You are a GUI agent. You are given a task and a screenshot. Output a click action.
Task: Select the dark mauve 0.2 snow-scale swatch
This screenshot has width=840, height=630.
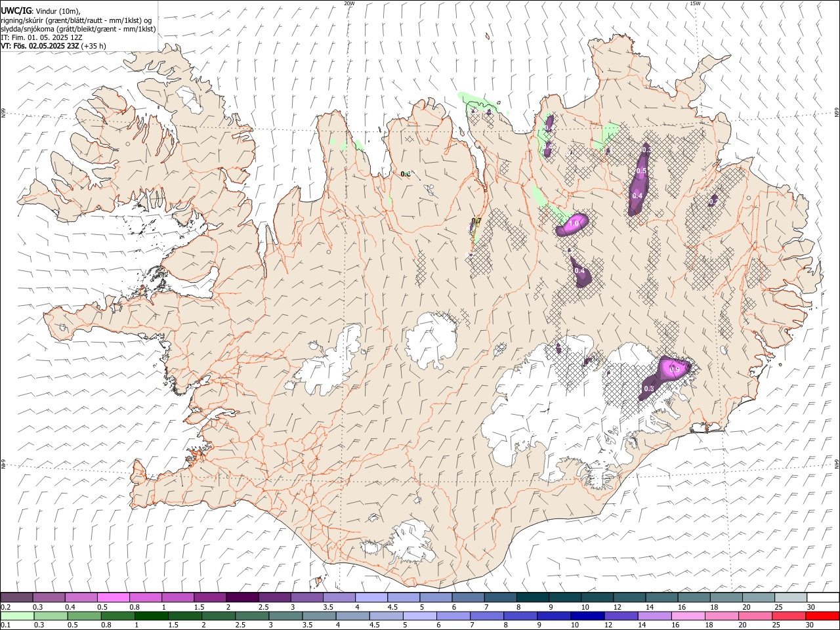pyautogui.click(x=16, y=597)
